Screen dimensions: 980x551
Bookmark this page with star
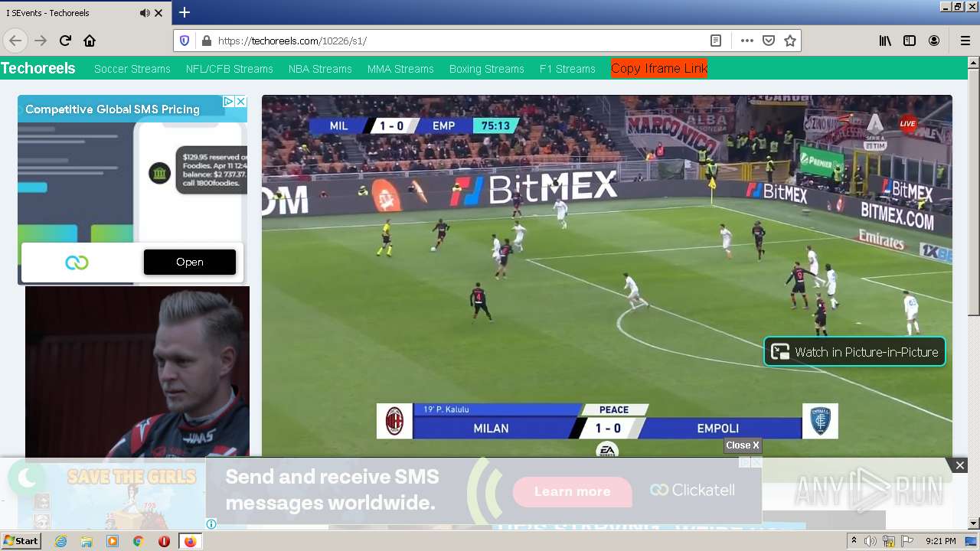point(790,41)
